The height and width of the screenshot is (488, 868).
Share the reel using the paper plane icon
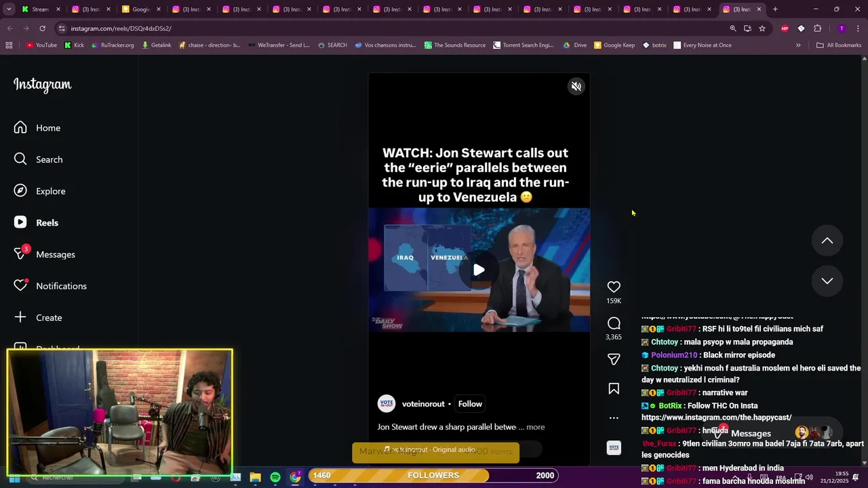point(614,359)
